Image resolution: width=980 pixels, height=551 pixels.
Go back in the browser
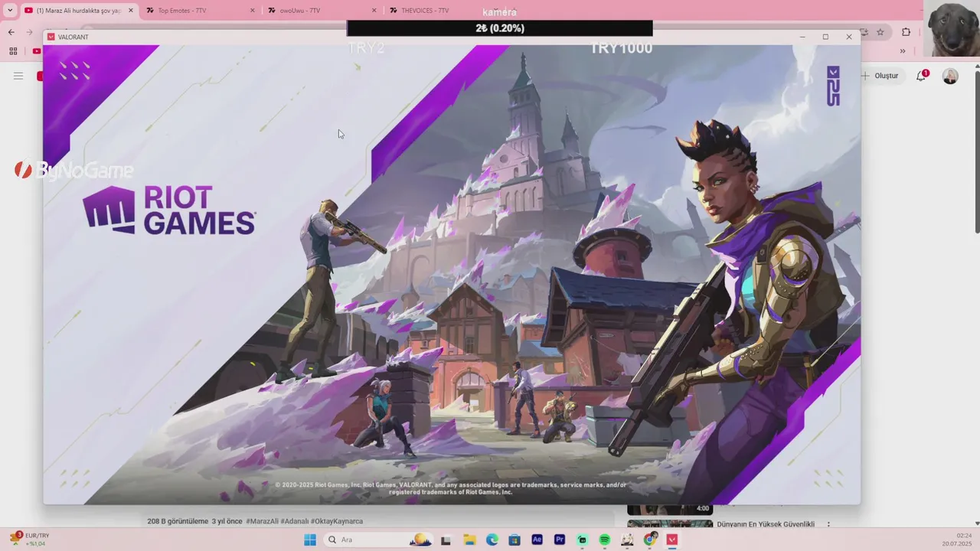click(11, 32)
